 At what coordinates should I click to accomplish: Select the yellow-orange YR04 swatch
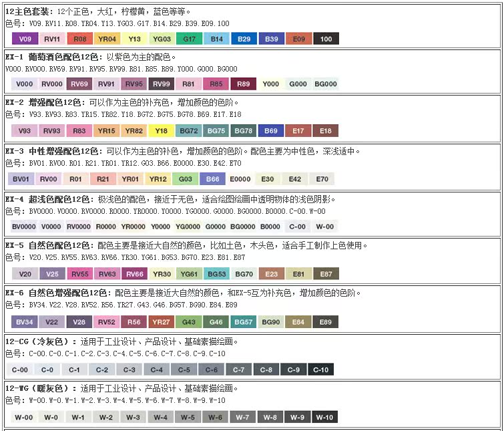point(107,39)
